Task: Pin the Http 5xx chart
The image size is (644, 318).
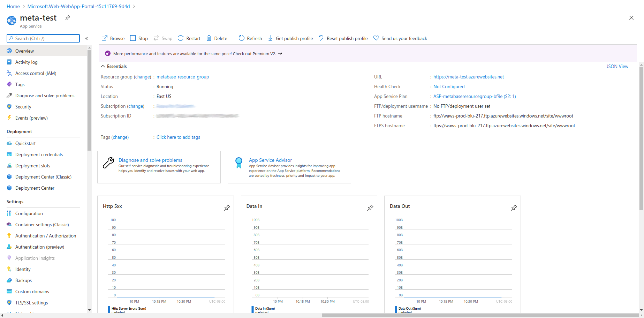Action: point(227,208)
